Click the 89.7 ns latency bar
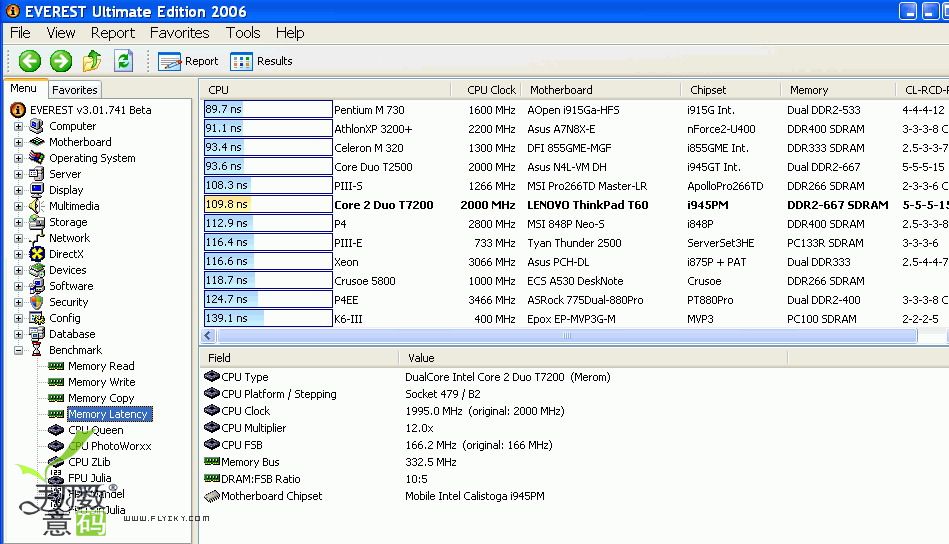Viewport: 949px width, 544px height. [268, 109]
